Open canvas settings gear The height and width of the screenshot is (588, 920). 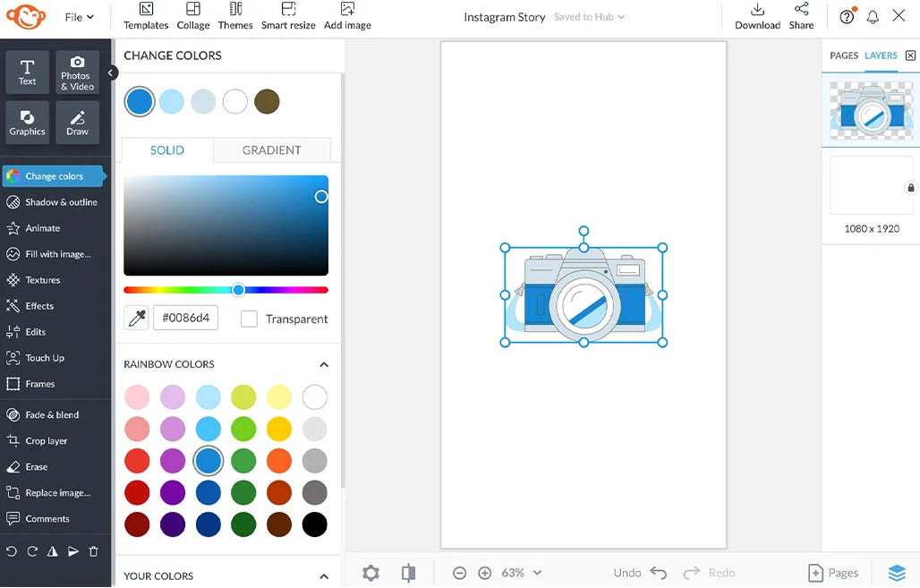tap(371, 573)
